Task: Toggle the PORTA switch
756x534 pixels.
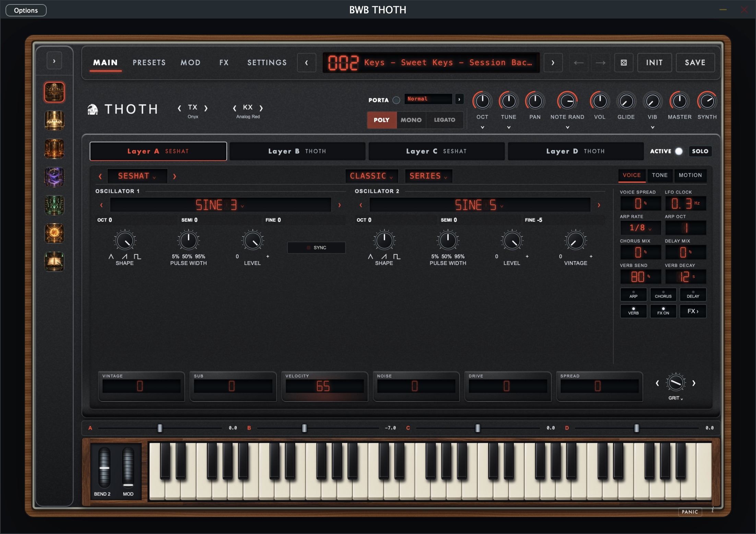Action: pyautogui.click(x=397, y=100)
